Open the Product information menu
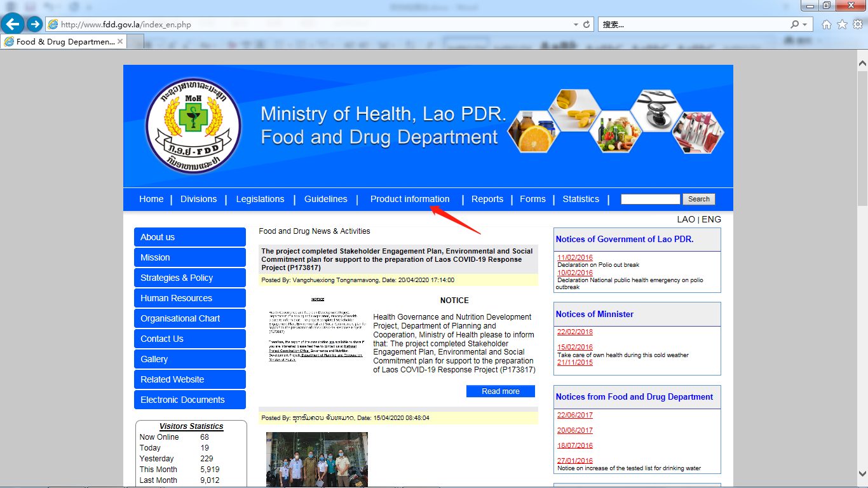 pyautogui.click(x=410, y=199)
